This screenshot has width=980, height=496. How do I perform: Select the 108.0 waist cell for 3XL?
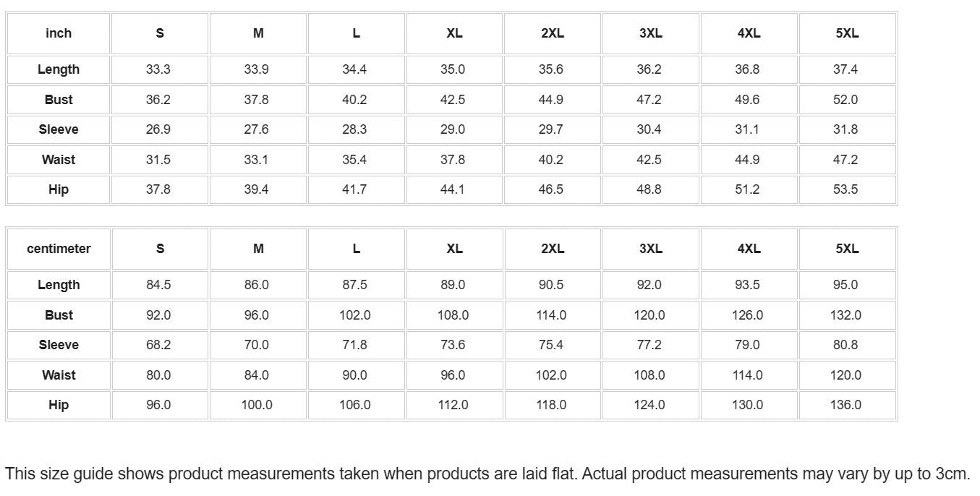[x=649, y=375]
